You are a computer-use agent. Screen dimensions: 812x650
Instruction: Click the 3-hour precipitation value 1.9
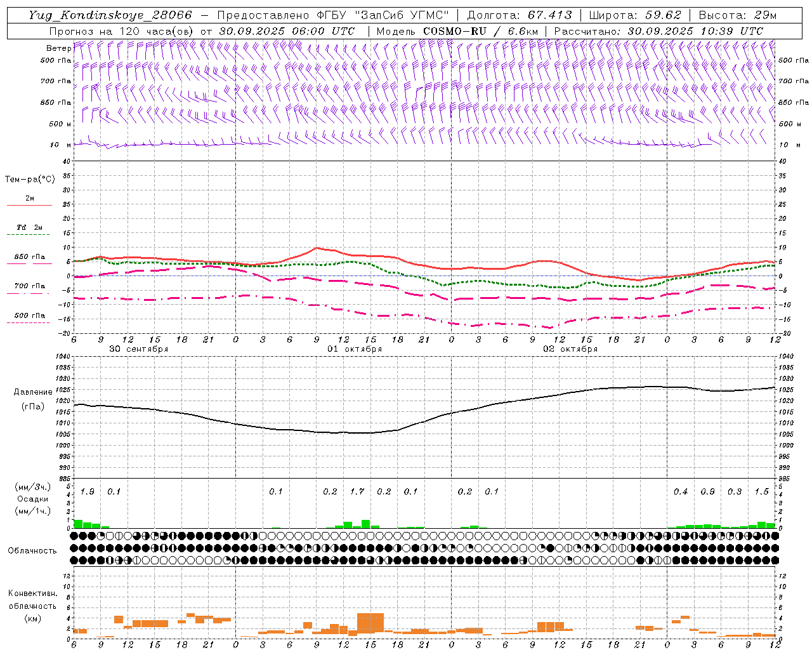87,492
